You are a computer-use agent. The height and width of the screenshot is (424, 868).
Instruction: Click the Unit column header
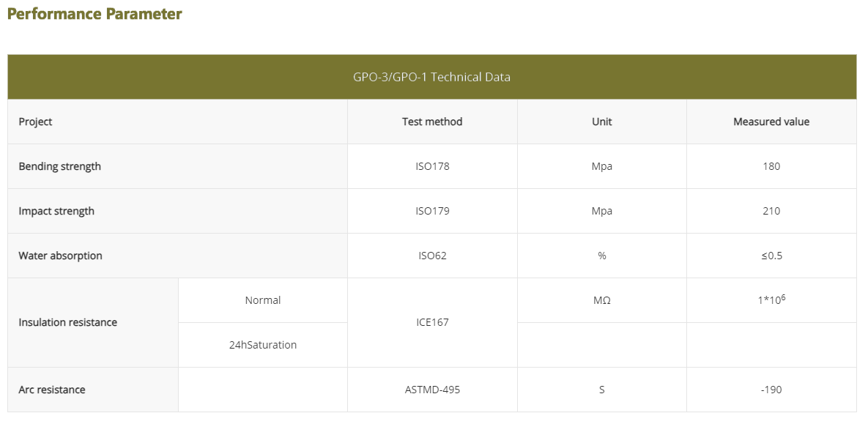(x=601, y=122)
